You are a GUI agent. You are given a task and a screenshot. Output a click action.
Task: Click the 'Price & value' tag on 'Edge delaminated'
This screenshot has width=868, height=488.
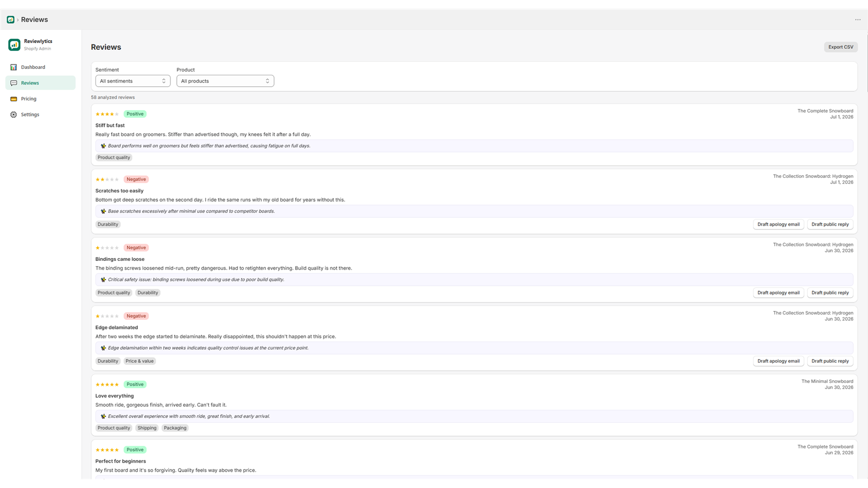pyautogui.click(x=139, y=361)
